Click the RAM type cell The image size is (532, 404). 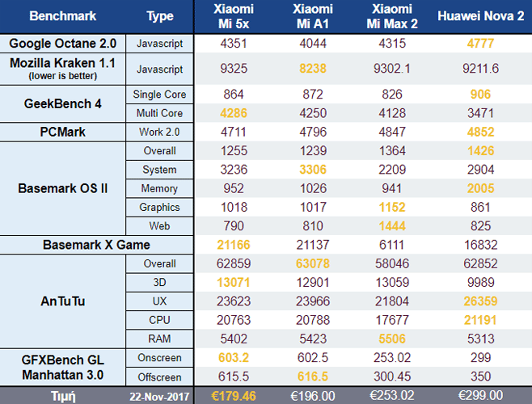pyautogui.click(x=159, y=339)
